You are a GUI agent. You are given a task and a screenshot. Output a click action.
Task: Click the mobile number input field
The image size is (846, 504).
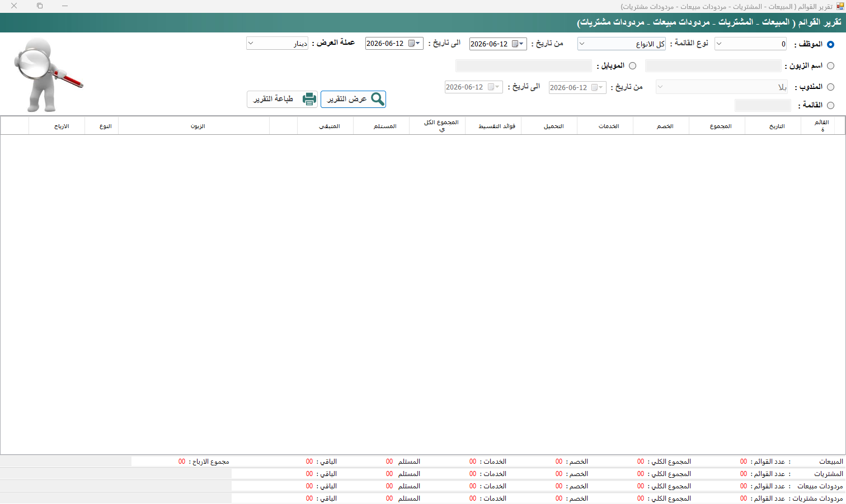click(x=523, y=66)
